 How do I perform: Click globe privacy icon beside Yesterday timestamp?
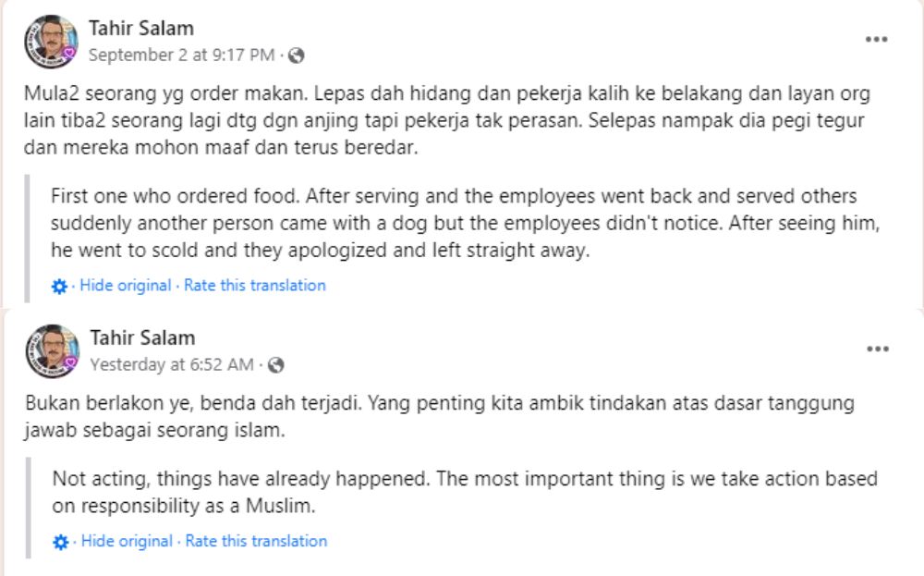[275, 365]
